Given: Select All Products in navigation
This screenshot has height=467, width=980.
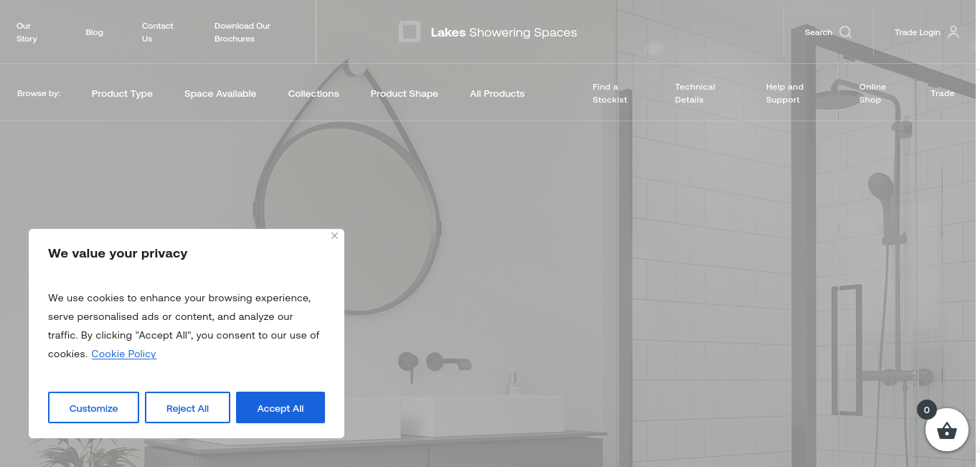Looking at the screenshot, I should pyautogui.click(x=497, y=93).
